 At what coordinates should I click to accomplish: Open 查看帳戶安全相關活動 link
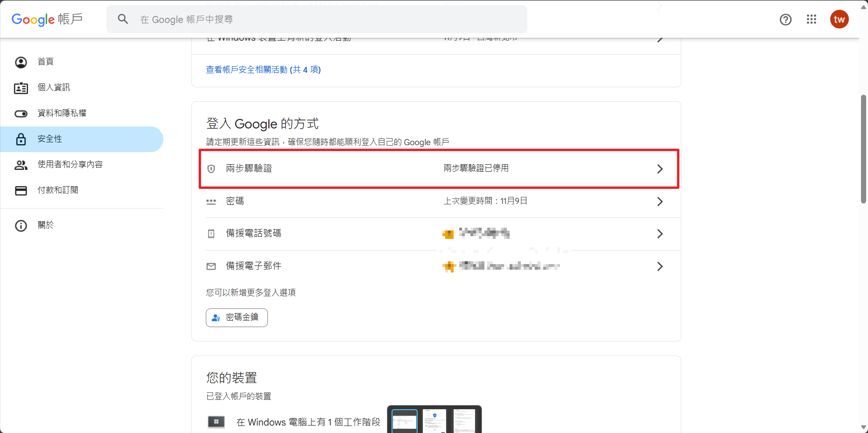pos(263,70)
